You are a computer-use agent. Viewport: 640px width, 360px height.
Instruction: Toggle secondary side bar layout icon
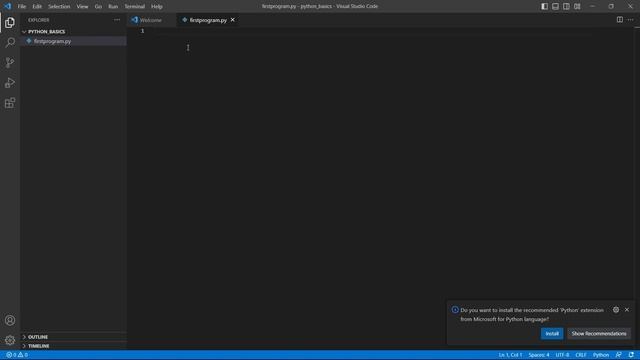(x=566, y=6)
